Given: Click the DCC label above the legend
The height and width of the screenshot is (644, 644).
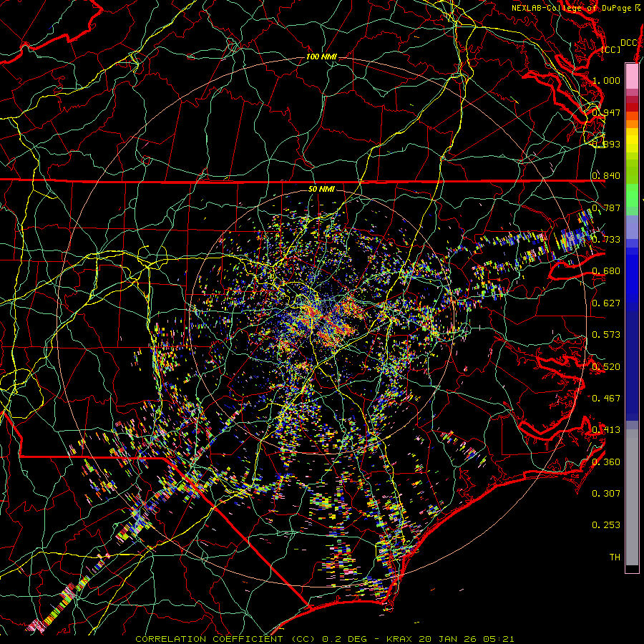Looking at the screenshot, I should pyautogui.click(x=629, y=43).
